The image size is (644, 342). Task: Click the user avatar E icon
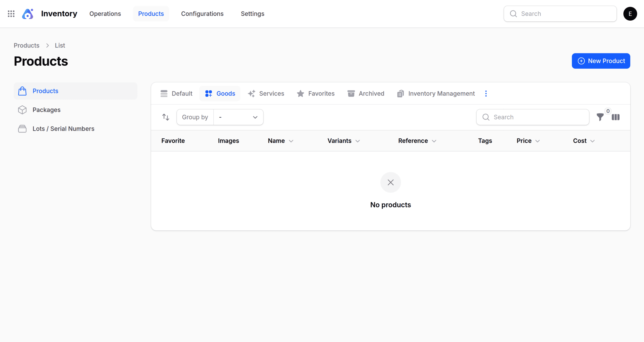[630, 14]
